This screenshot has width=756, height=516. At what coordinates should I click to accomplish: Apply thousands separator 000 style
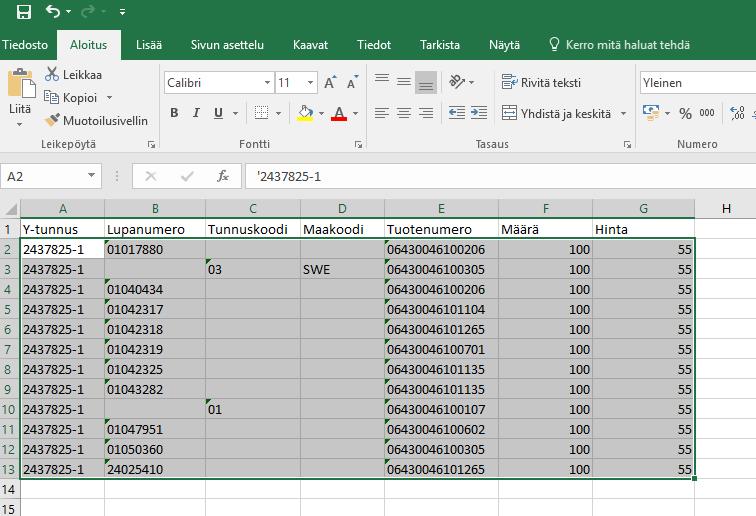tap(707, 113)
